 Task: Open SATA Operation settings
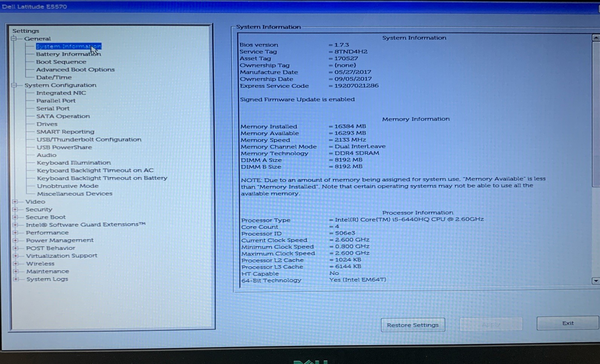[63, 116]
